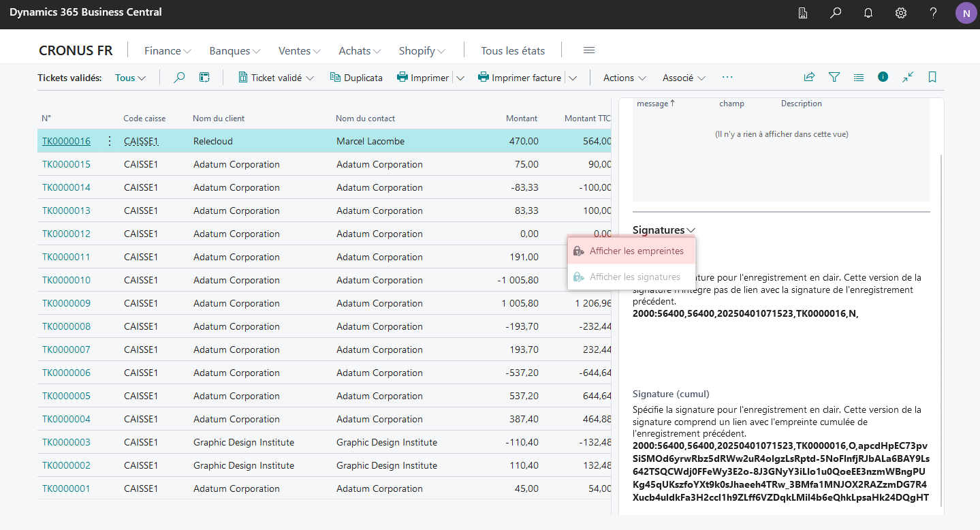This screenshot has width=980, height=530.
Task: Click the help question mark icon
Action: click(934, 13)
